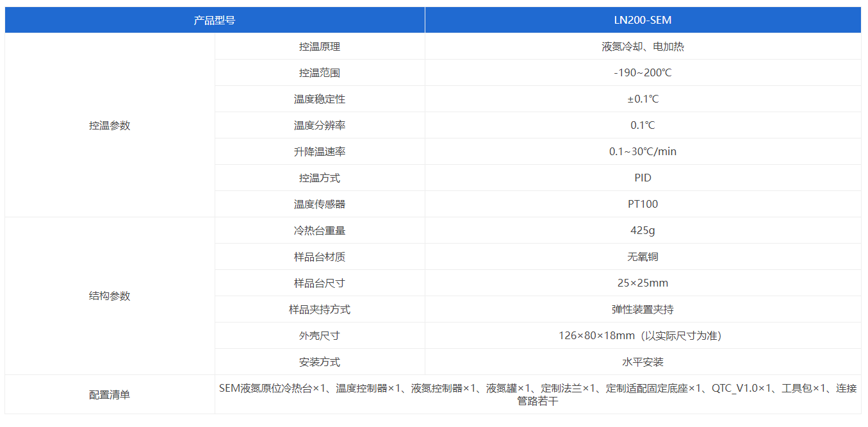This screenshot has height=427, width=868.
Task: Click the LN200-SEM header cell
Action: coord(643,20)
